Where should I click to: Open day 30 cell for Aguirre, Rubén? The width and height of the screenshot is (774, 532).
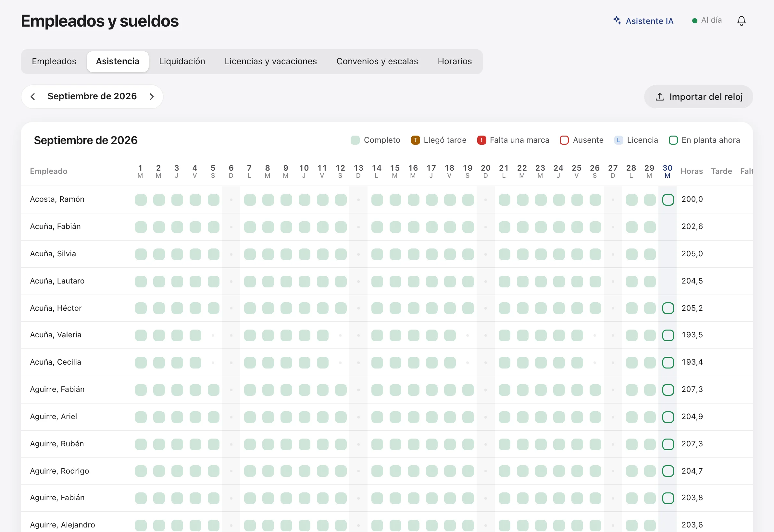668,444
